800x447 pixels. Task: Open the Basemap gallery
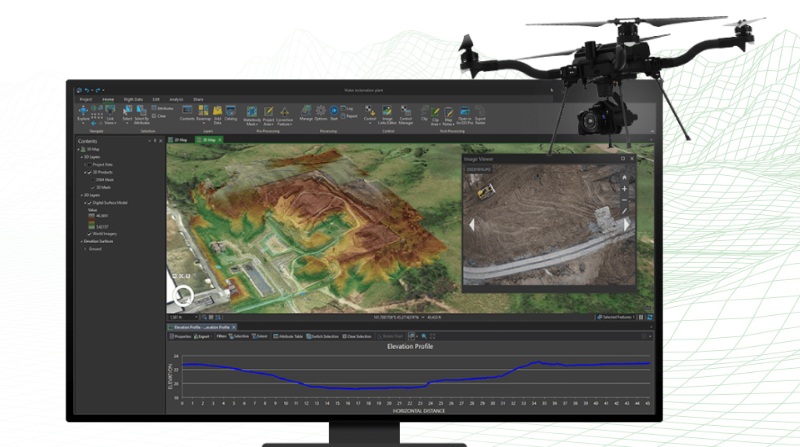[204, 114]
